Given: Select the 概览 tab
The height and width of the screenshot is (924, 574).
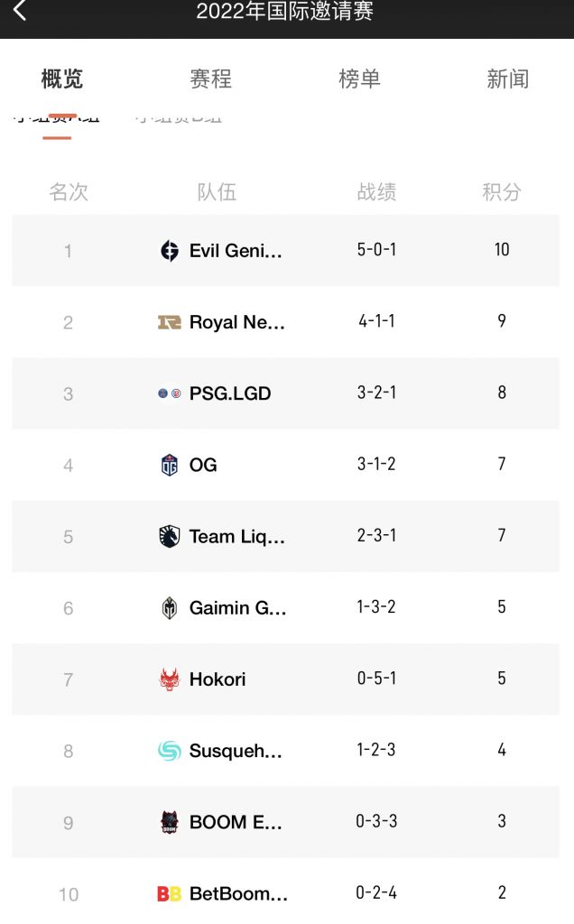Looking at the screenshot, I should pyautogui.click(x=62, y=79).
